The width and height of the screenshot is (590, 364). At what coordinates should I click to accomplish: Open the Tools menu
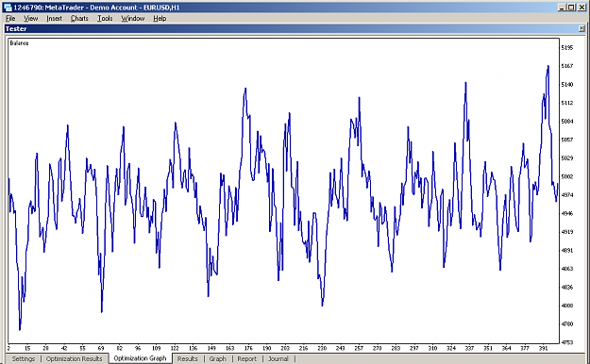pyautogui.click(x=105, y=18)
